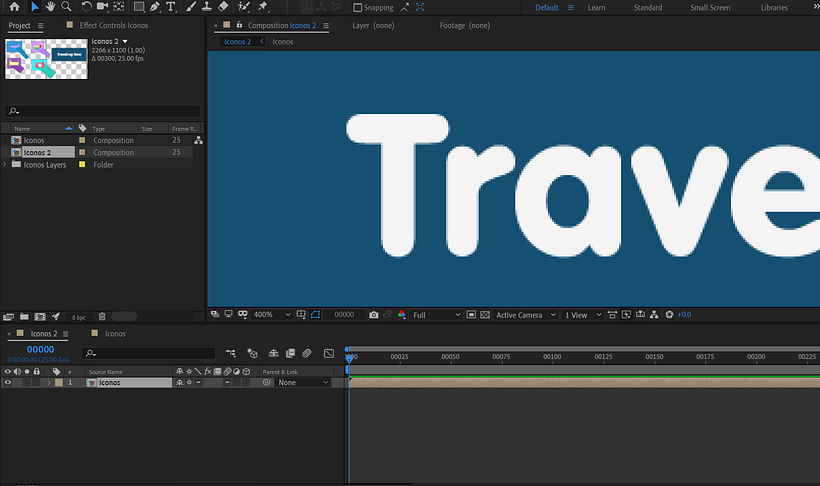Hide the Iconos layer with eye toggle

pyautogui.click(x=8, y=383)
